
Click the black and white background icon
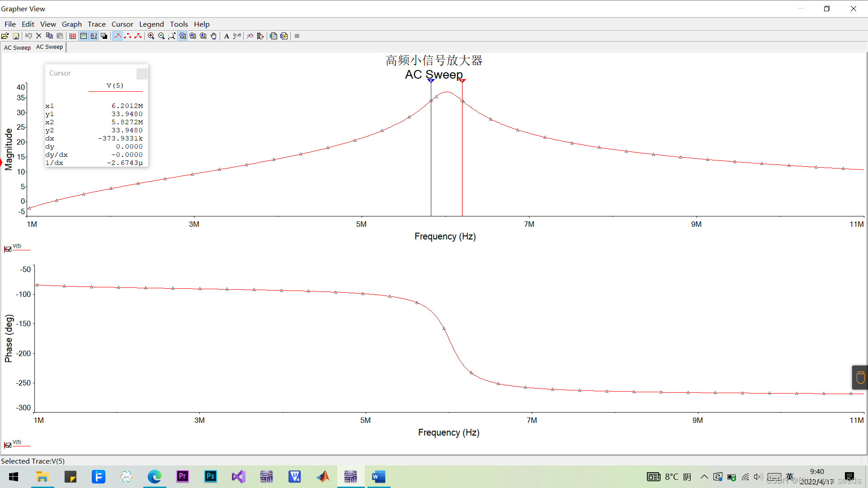click(104, 36)
